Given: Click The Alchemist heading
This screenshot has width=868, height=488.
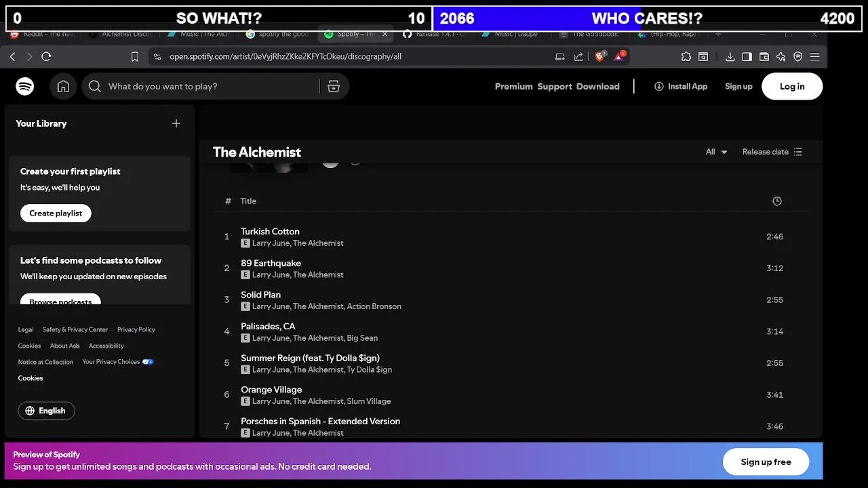Looking at the screenshot, I should click(257, 152).
